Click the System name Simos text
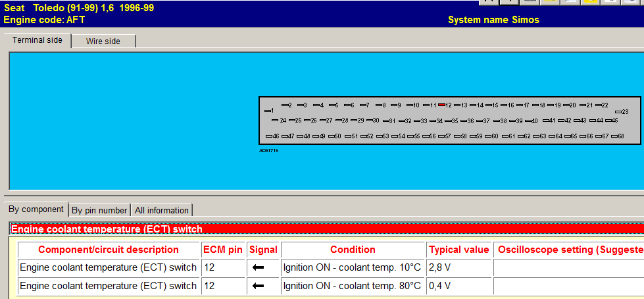Screen dimensions: 644x299 (x=493, y=20)
